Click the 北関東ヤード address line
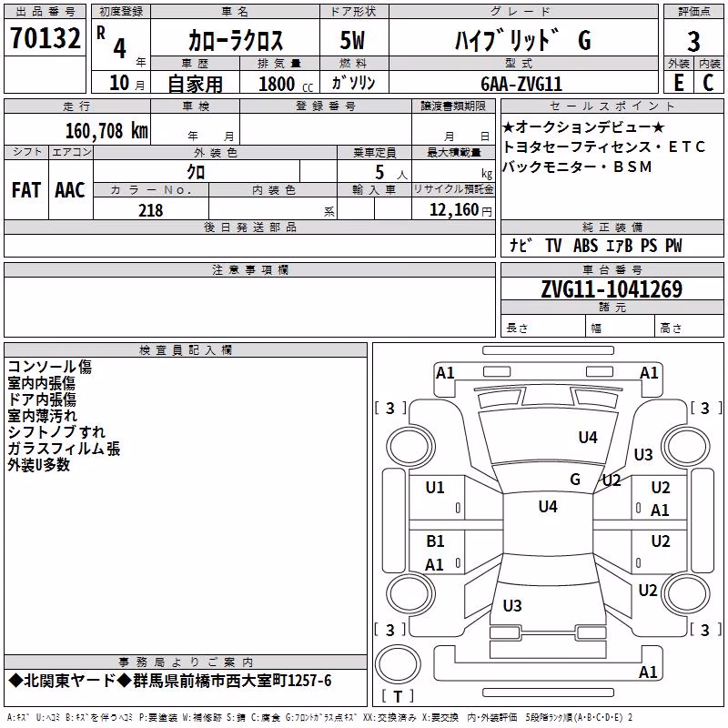This screenshot has width=728, height=728. (x=170, y=681)
